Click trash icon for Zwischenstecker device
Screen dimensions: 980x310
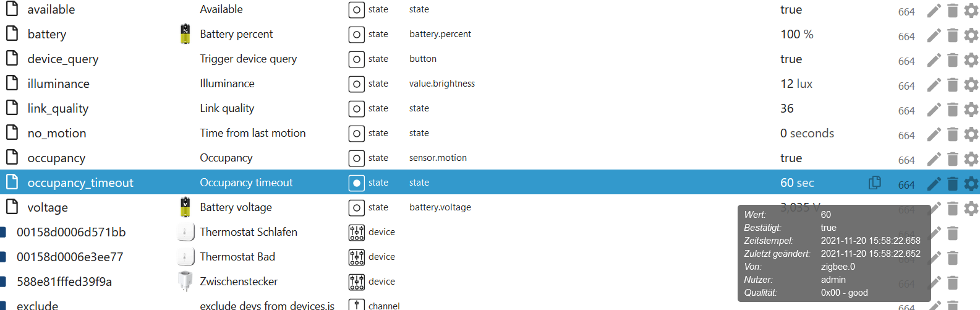click(x=953, y=283)
